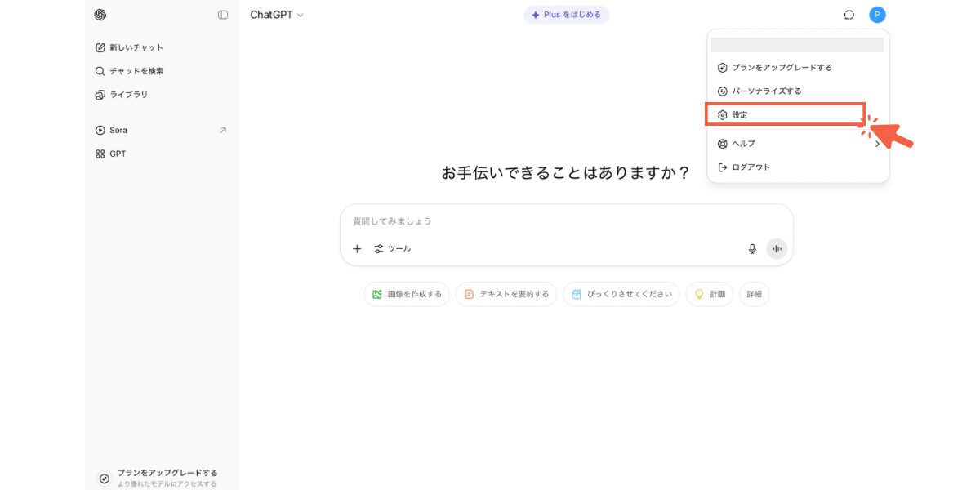This screenshot has width=980, height=490.
Task: Click the lifebuoy icon beside ヘルプ
Action: pyautogui.click(x=722, y=144)
